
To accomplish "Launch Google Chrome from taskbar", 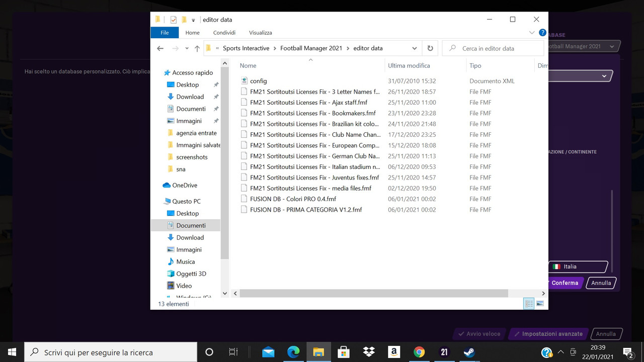I will pos(419,352).
